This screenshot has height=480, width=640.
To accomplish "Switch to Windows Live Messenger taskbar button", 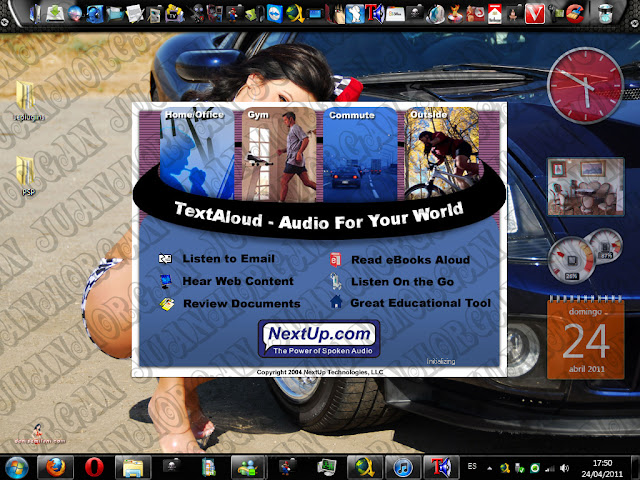I will (x=247, y=467).
